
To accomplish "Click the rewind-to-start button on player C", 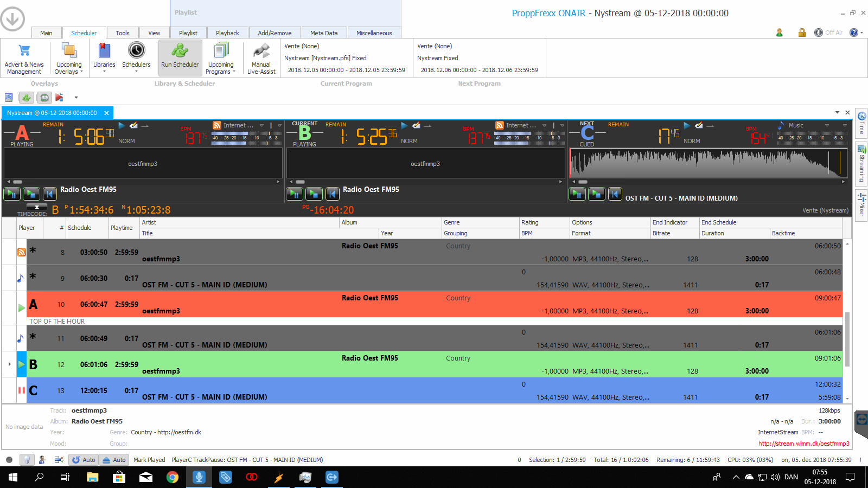I will (x=615, y=194).
